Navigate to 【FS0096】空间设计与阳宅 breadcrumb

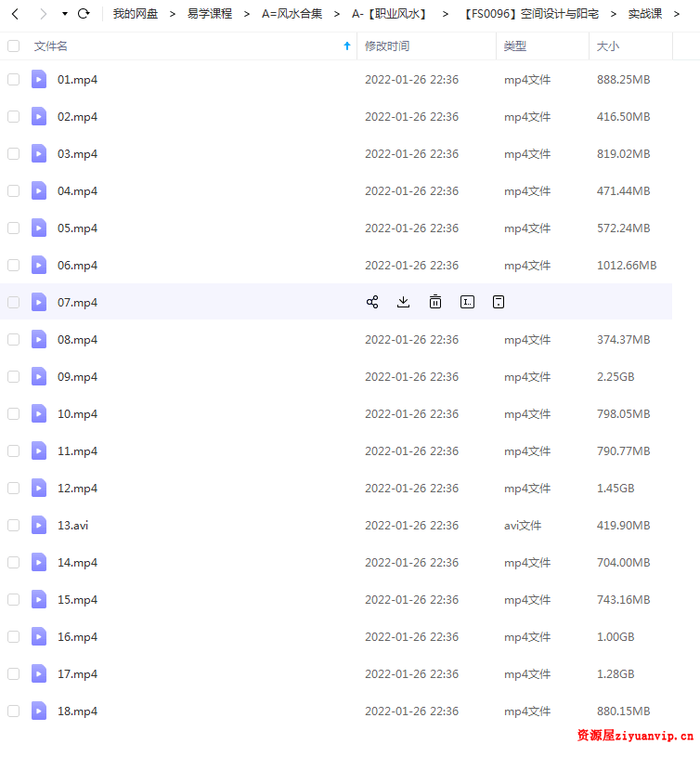(531, 14)
